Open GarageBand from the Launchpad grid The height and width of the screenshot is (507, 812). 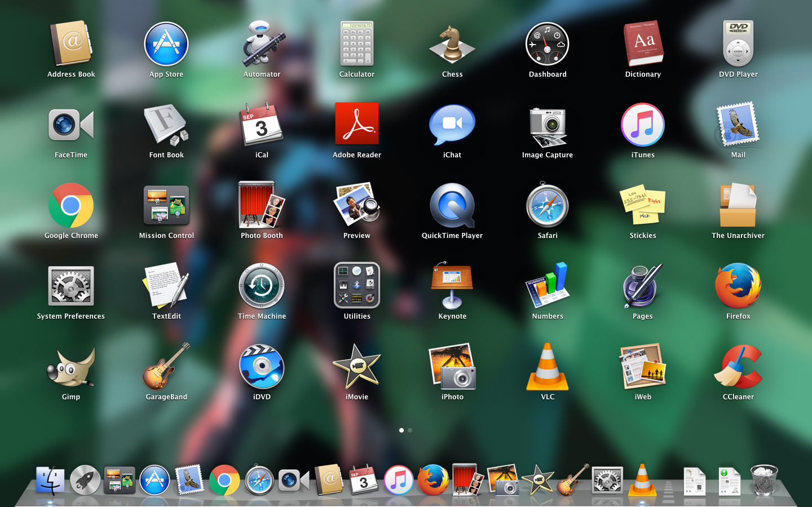coord(166,367)
